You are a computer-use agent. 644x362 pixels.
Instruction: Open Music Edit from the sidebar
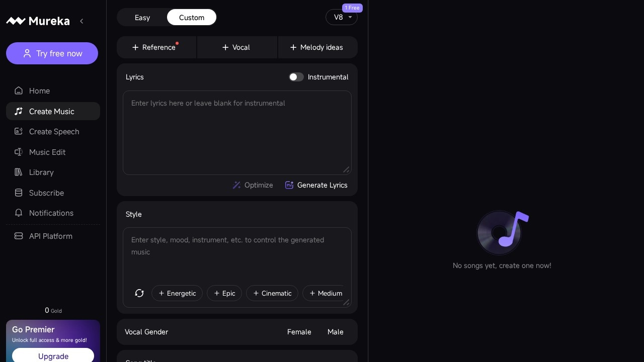point(47,152)
